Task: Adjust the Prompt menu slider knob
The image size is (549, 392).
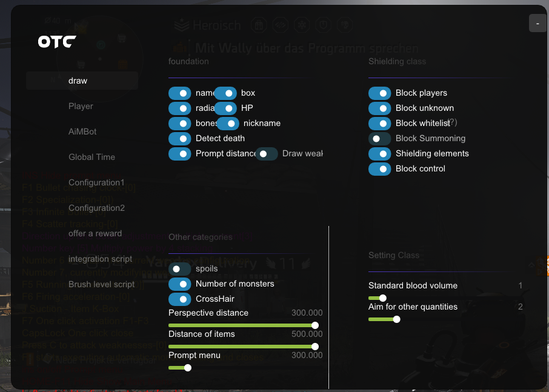Action: (x=188, y=368)
